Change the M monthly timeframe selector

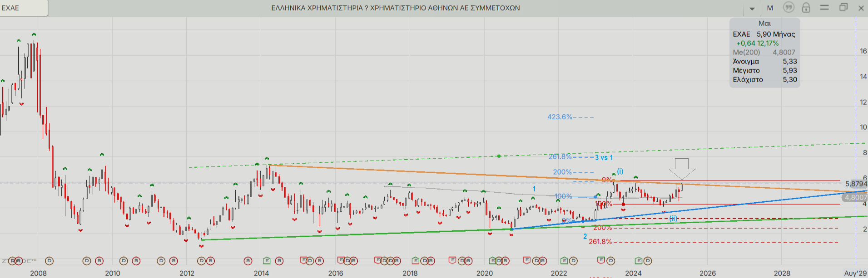click(x=770, y=8)
